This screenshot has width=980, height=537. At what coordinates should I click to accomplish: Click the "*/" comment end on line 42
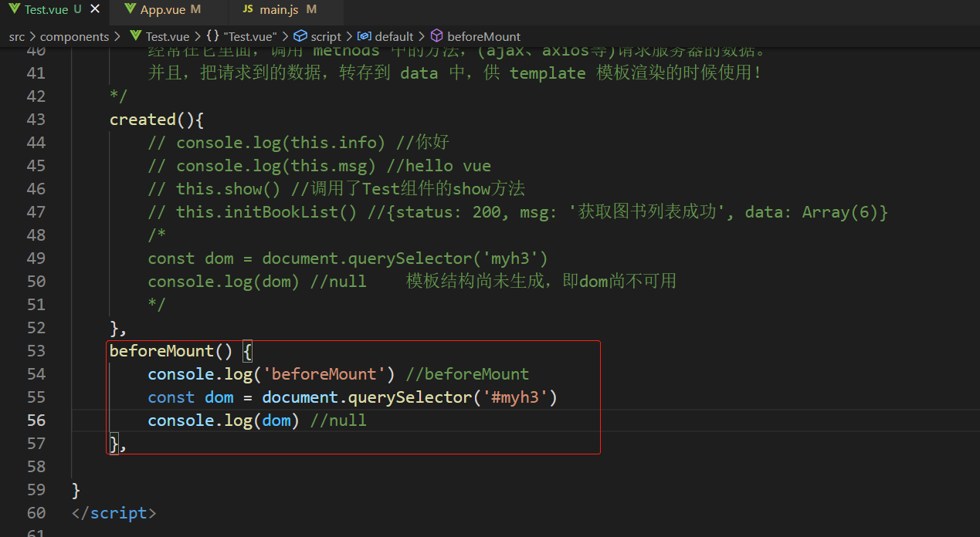[119, 96]
